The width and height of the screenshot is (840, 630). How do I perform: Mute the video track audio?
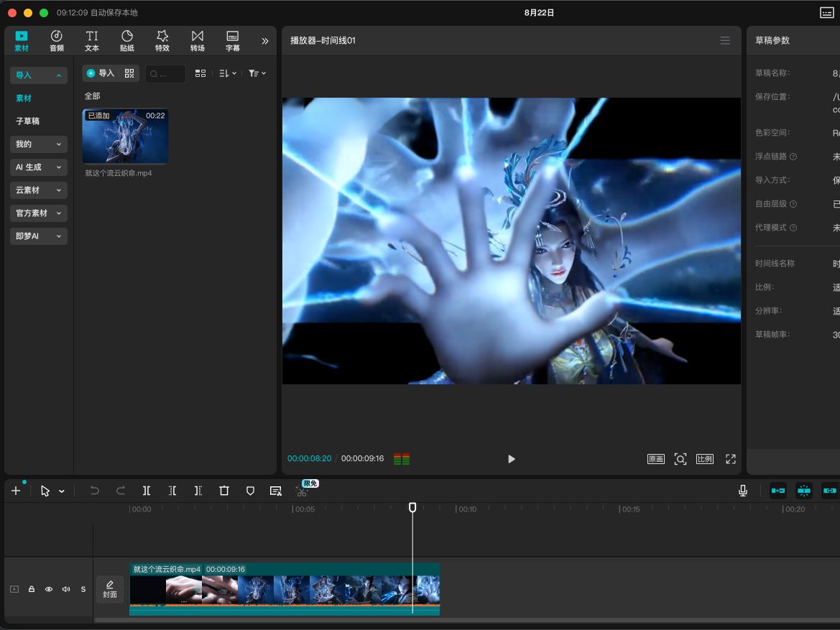66,589
